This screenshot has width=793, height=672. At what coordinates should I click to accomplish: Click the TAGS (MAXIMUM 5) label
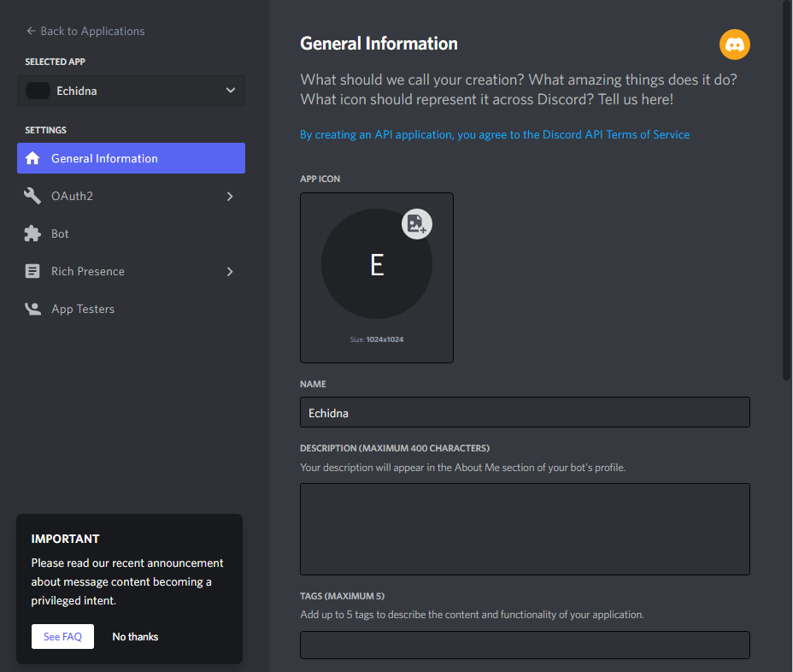click(x=343, y=596)
